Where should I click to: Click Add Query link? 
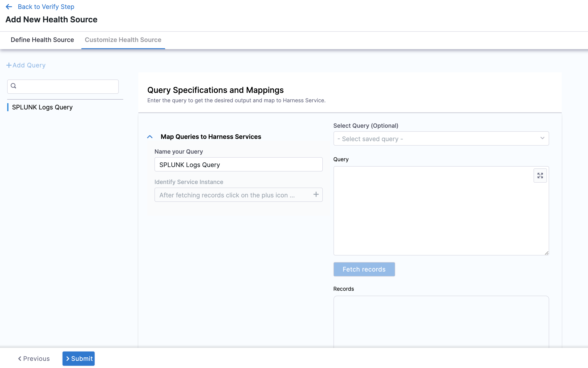click(x=29, y=65)
